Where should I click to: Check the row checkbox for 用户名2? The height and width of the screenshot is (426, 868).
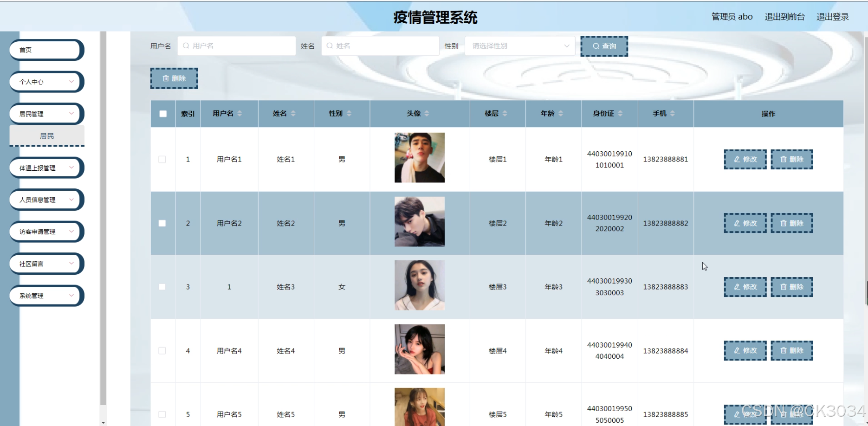(x=162, y=223)
